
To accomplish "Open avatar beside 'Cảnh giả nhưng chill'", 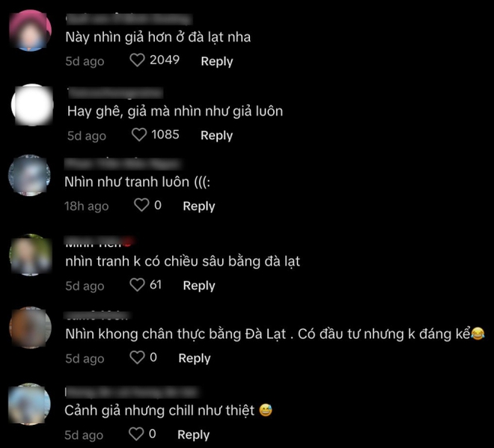I will pos(29,404).
